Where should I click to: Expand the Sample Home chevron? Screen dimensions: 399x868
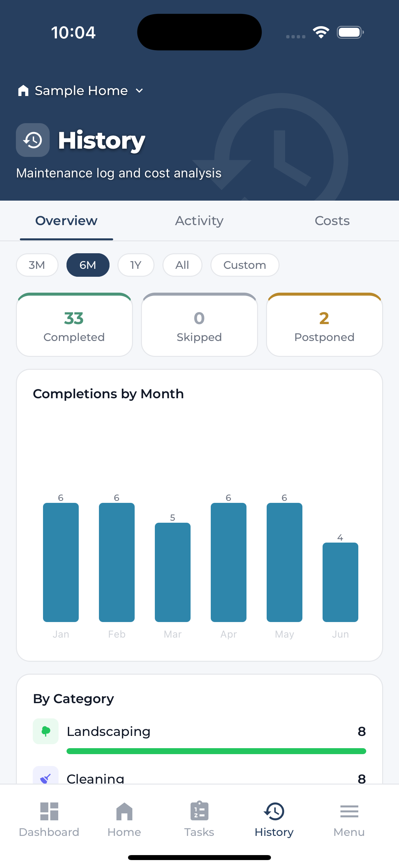click(139, 91)
